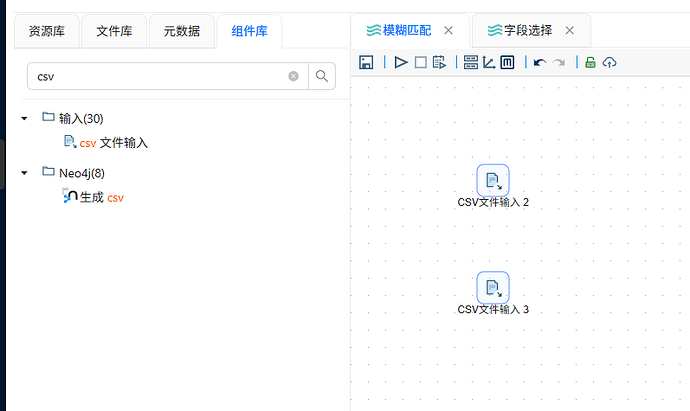Click the scheduled run calendar icon
Screen dimensions: 690x411
[439, 62]
